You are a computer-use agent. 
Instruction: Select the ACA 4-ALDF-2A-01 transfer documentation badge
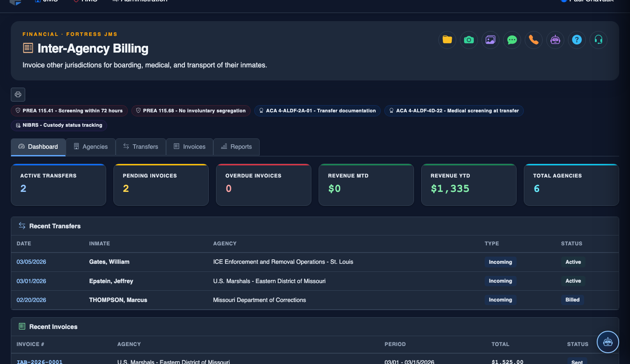point(317,111)
